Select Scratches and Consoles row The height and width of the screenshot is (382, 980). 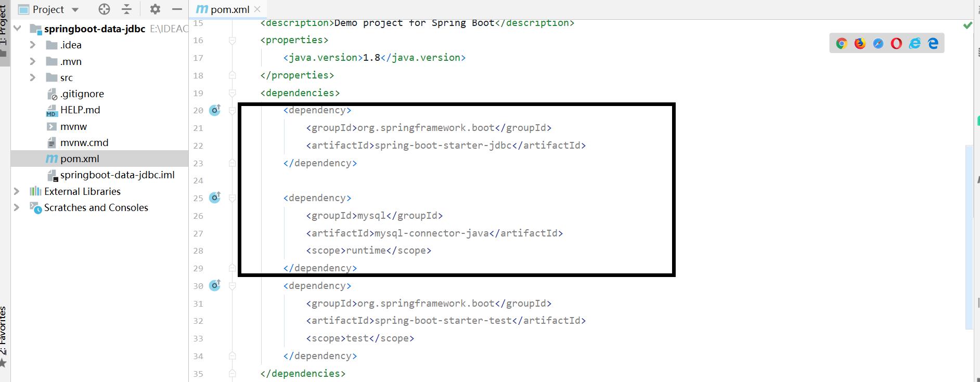(x=99, y=207)
